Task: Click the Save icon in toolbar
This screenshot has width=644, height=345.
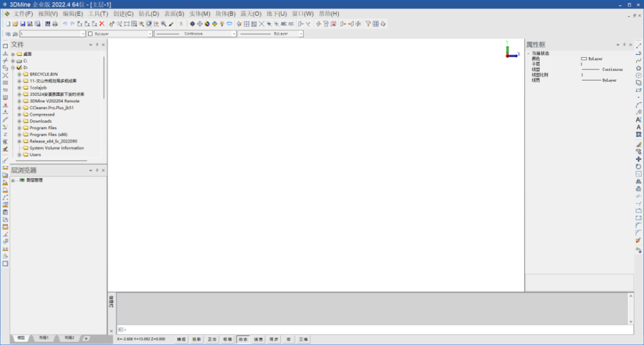Action: click(x=22, y=24)
